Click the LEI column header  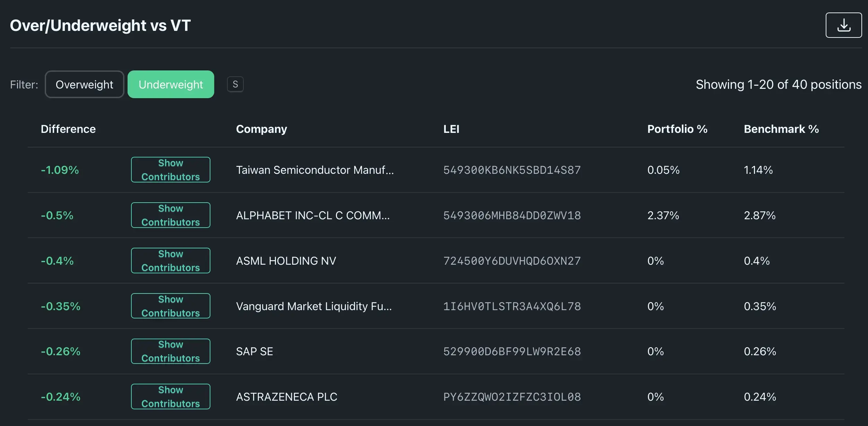click(451, 129)
